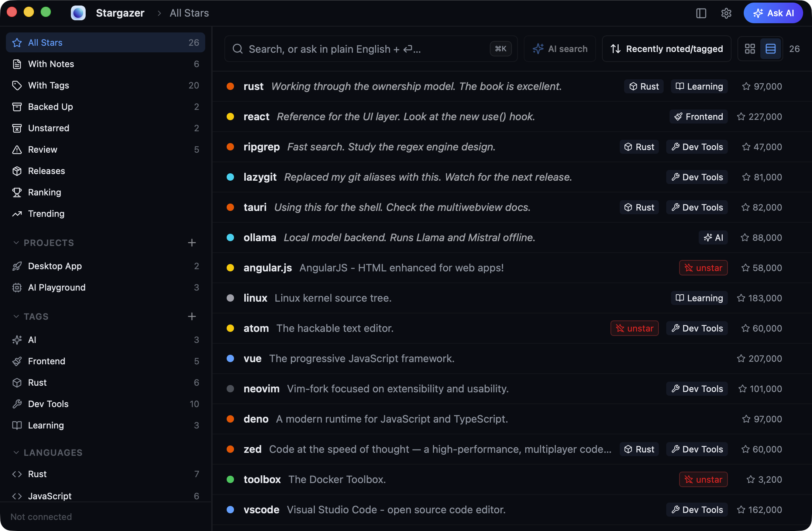Click Dev Tools tag on lazygit row

[697, 177]
